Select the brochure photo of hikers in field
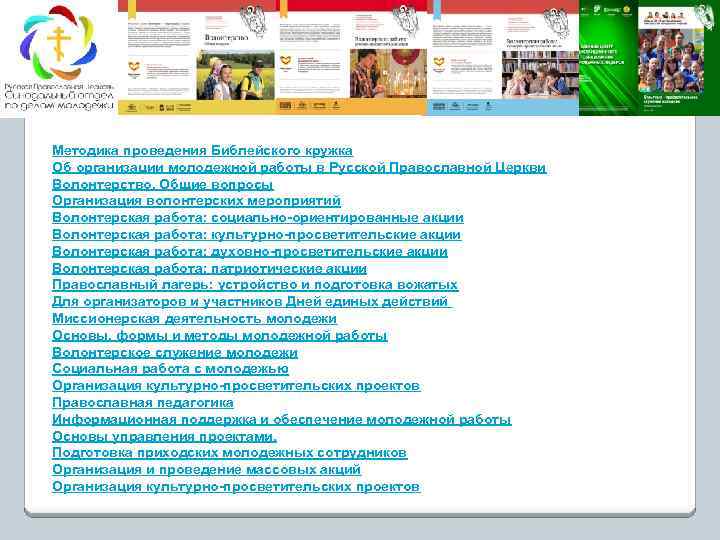The image size is (720, 540). [x=235, y=75]
